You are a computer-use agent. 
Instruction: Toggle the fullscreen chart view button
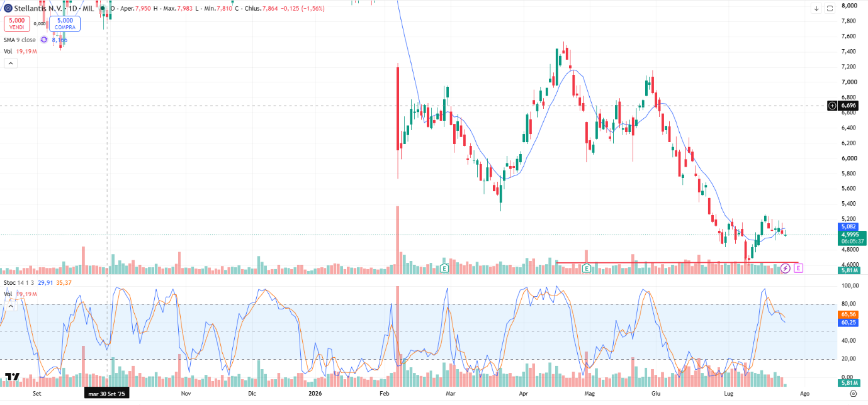tap(830, 8)
